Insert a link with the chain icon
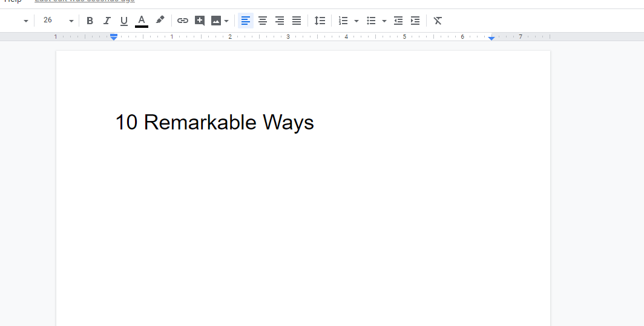 [182, 21]
